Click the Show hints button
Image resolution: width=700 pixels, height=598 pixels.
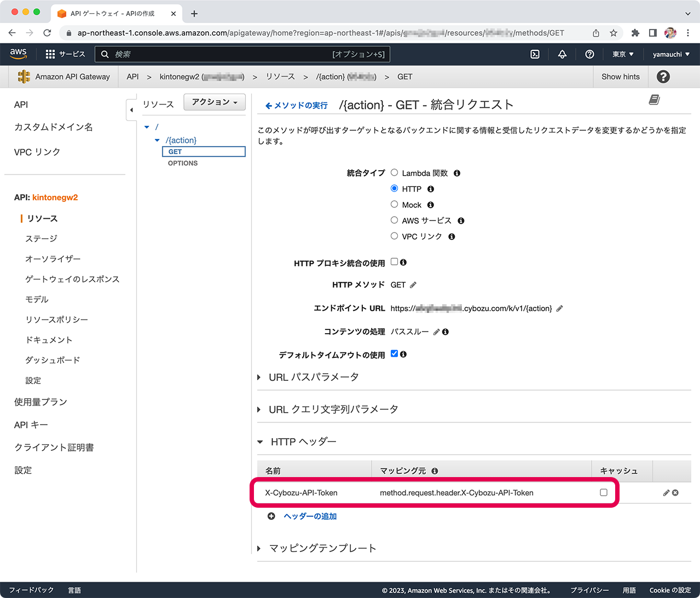click(621, 77)
